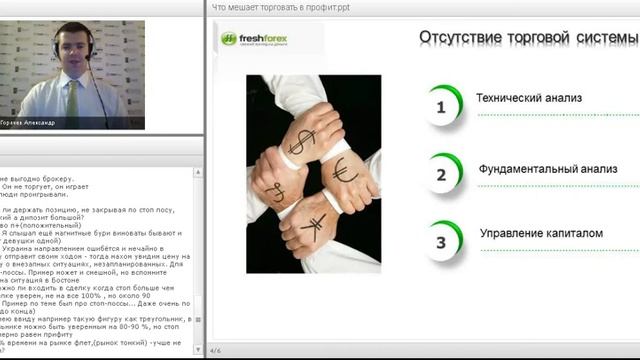Click the slide counter '4/6'
This screenshot has width=640, height=360.
215,351
